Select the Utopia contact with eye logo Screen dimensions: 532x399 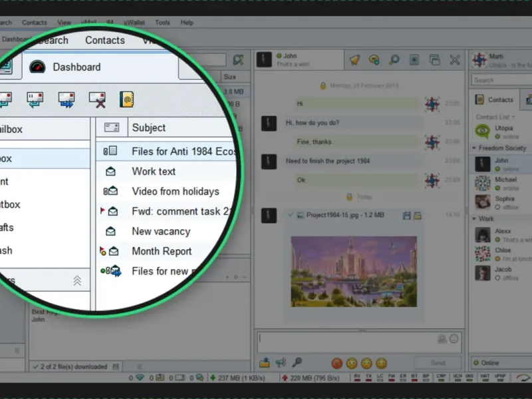[x=501, y=132]
